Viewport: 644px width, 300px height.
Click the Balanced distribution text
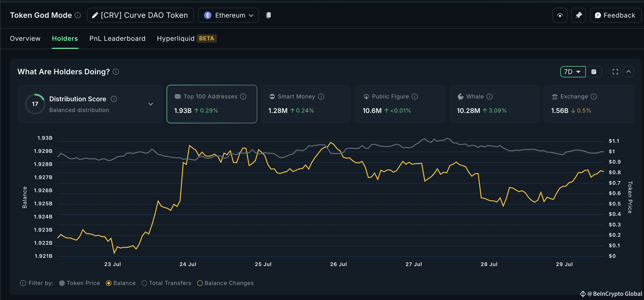[79, 110]
